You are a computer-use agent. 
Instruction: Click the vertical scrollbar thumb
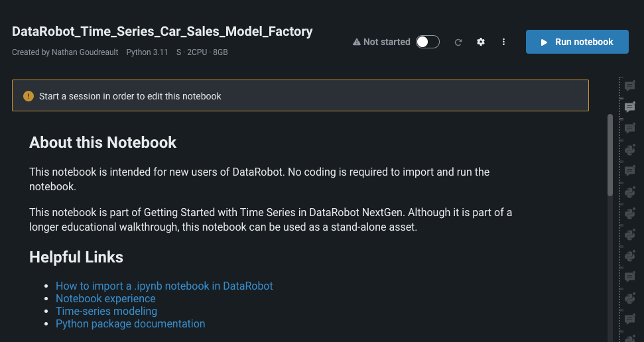(x=610, y=156)
